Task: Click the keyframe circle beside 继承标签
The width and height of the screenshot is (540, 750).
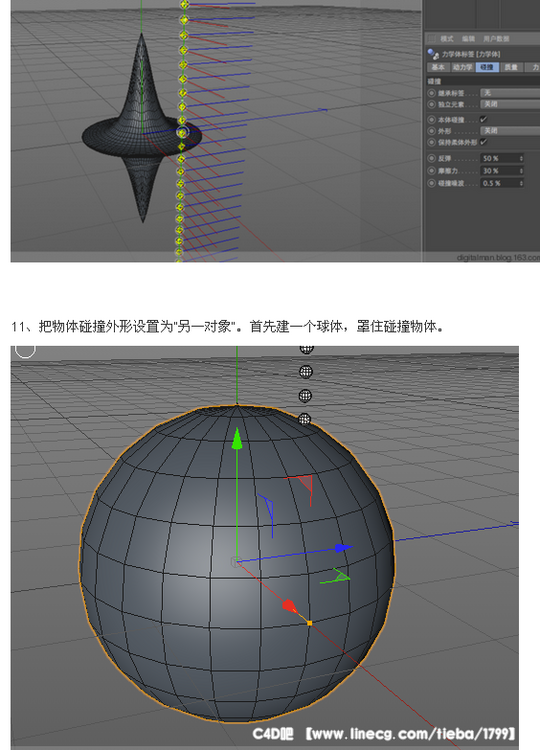Action: (432, 93)
